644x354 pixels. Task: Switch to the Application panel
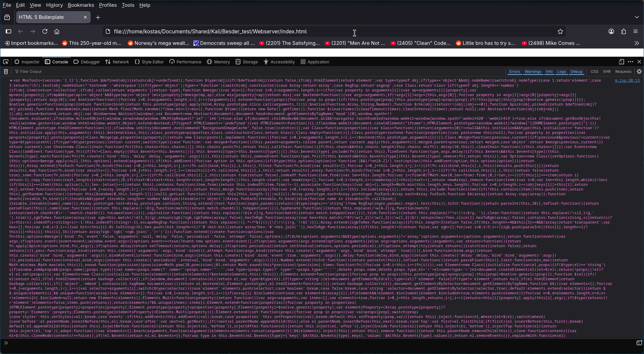pyautogui.click(x=315, y=62)
